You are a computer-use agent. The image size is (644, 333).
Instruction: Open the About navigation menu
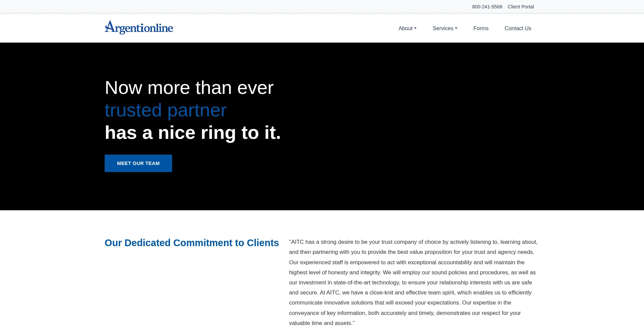point(406,29)
